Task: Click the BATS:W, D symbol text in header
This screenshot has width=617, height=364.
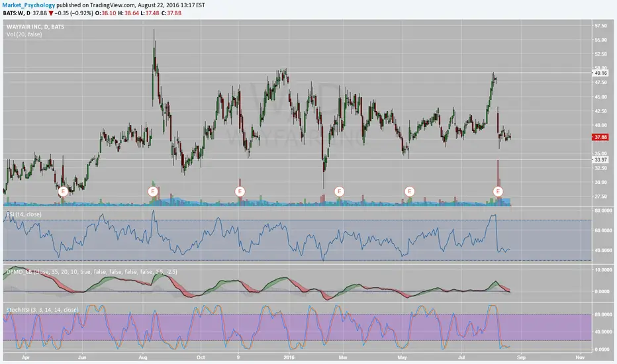Action: [x=17, y=13]
